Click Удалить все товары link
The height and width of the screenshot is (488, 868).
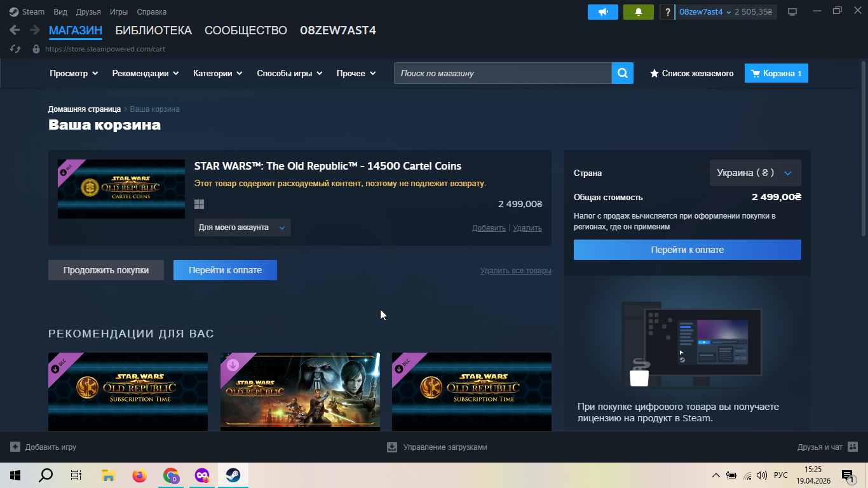coord(516,271)
